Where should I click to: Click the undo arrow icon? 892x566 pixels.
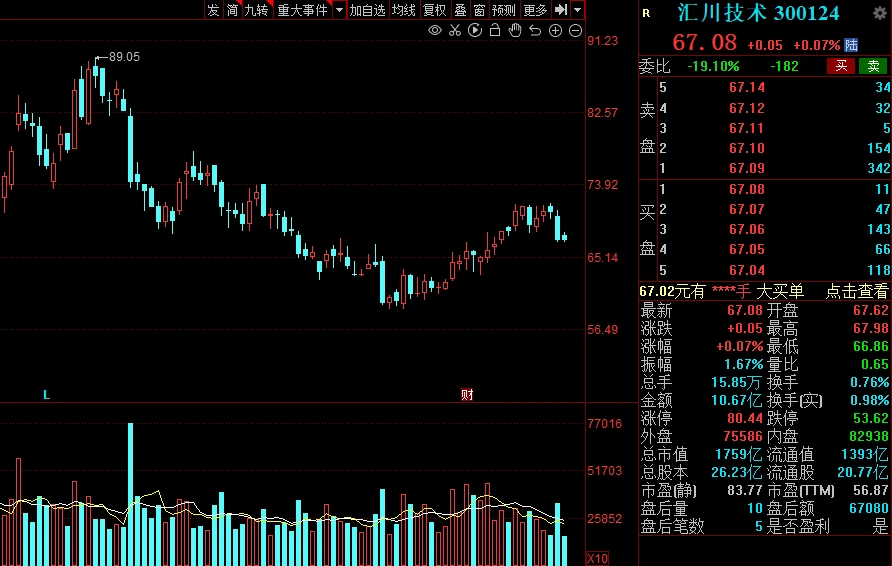pos(535,31)
